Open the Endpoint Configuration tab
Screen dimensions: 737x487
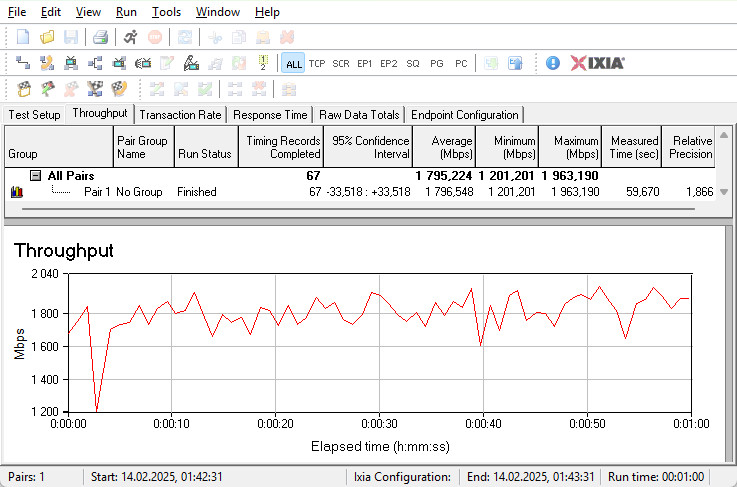point(464,115)
